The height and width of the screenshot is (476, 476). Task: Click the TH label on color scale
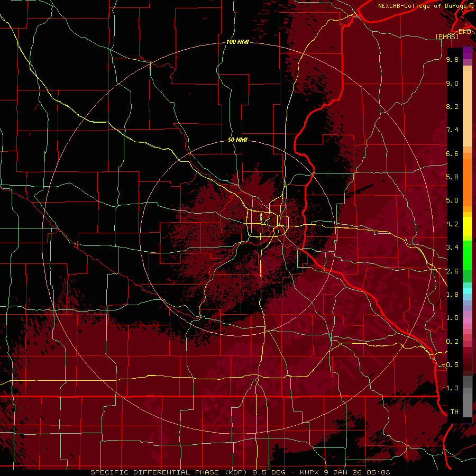click(454, 412)
